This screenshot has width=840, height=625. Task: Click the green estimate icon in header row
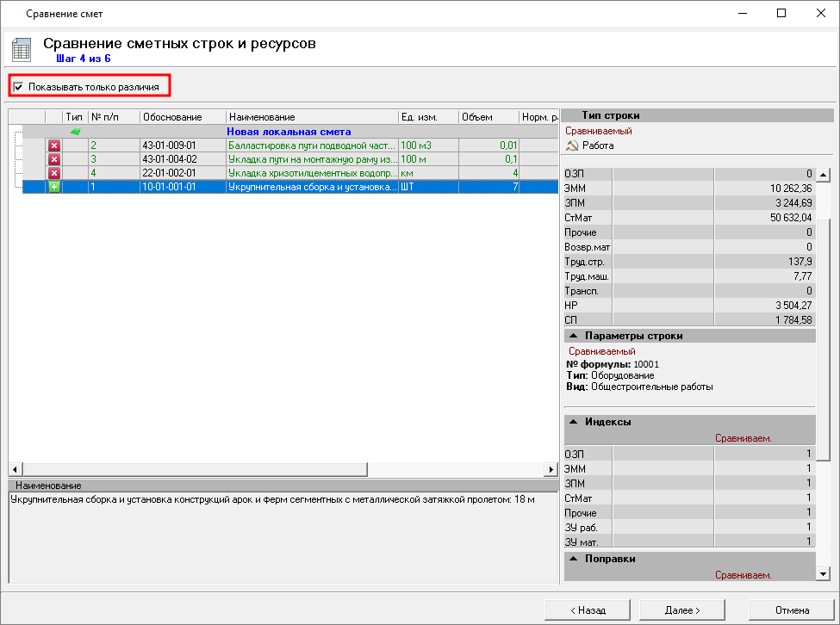75,132
